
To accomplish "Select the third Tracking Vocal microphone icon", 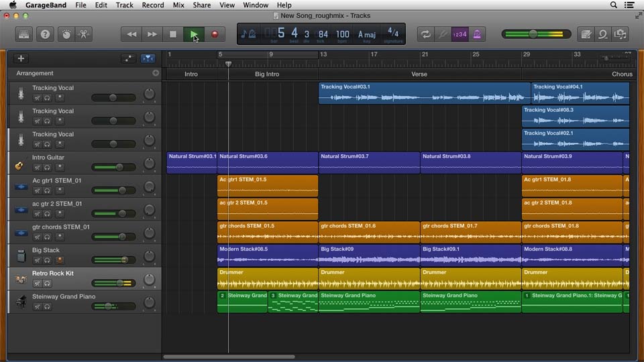I will (x=21, y=140).
